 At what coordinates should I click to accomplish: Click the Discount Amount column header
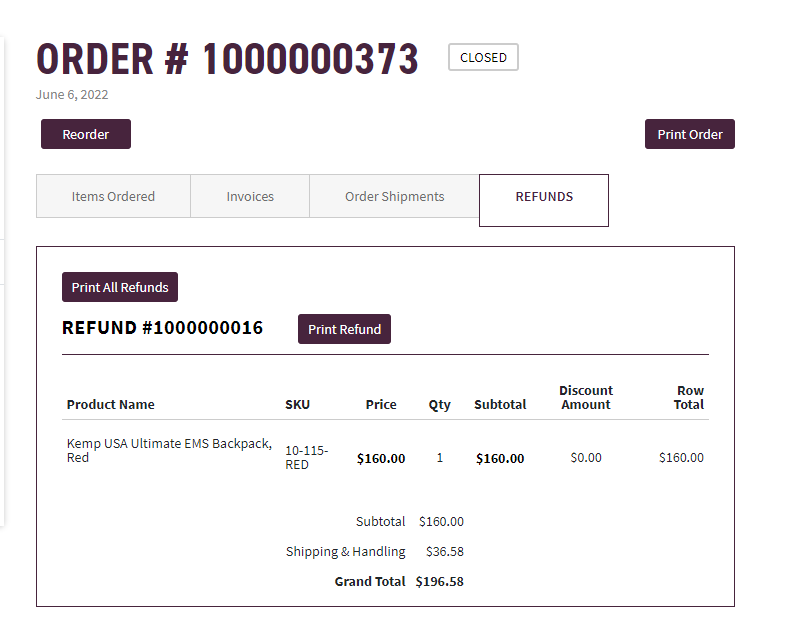(x=586, y=398)
